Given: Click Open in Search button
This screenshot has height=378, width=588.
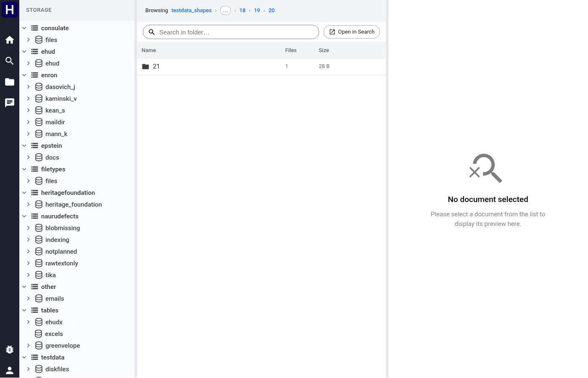Looking at the screenshot, I should (x=352, y=32).
